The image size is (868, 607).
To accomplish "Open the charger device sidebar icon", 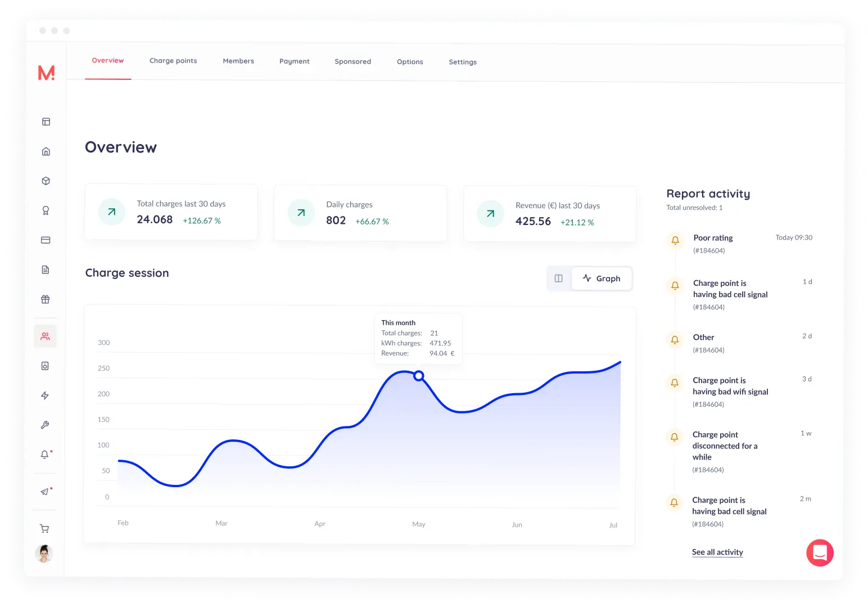I will (x=45, y=366).
